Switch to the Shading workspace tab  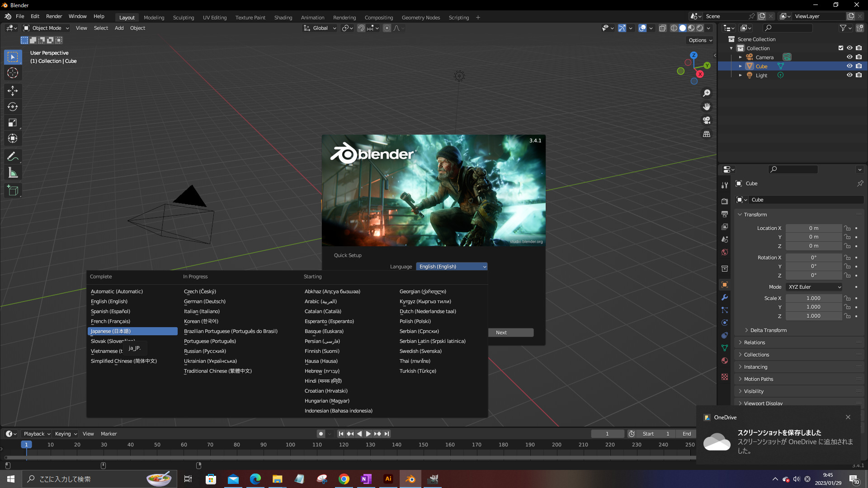click(283, 18)
